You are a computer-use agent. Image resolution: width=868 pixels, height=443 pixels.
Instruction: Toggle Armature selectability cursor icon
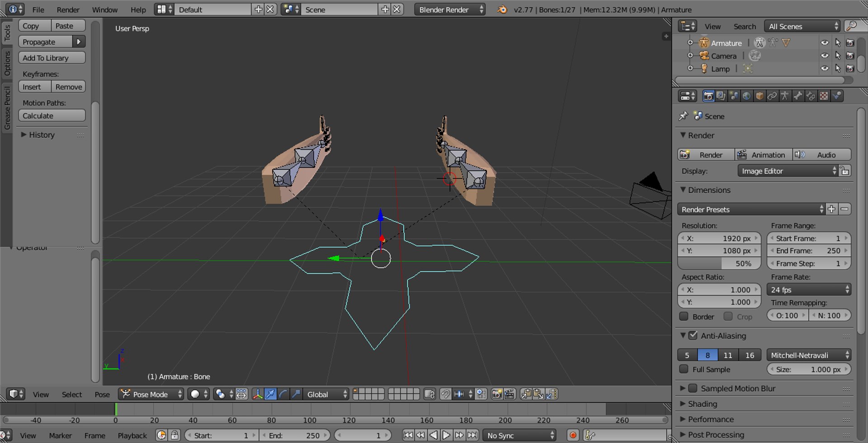pyautogui.click(x=838, y=43)
